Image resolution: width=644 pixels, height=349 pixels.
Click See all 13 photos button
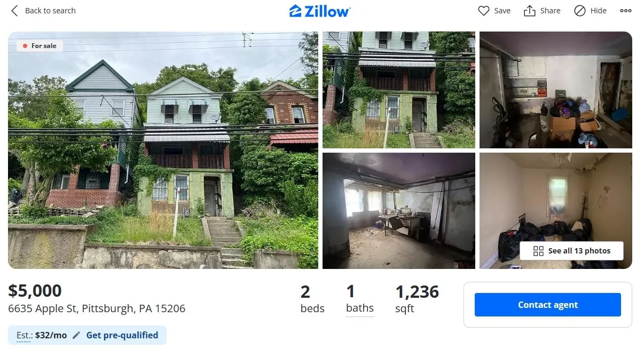[x=571, y=251]
